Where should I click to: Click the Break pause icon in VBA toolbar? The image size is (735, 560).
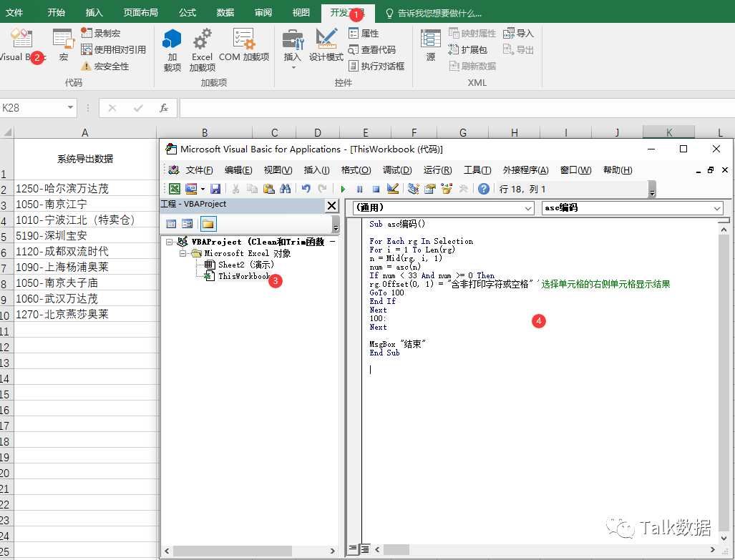pos(359,189)
